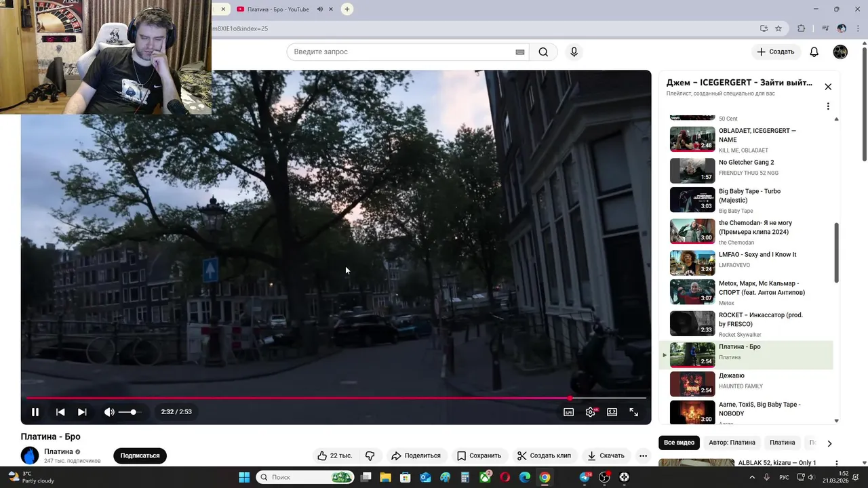The width and height of the screenshot is (868, 488).
Task: Show hidden system tray icons
Action: tap(752, 477)
